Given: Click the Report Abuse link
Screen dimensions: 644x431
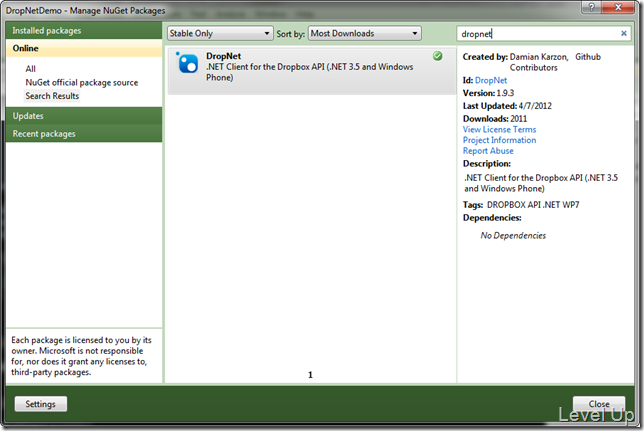Looking at the screenshot, I should pos(488,151).
